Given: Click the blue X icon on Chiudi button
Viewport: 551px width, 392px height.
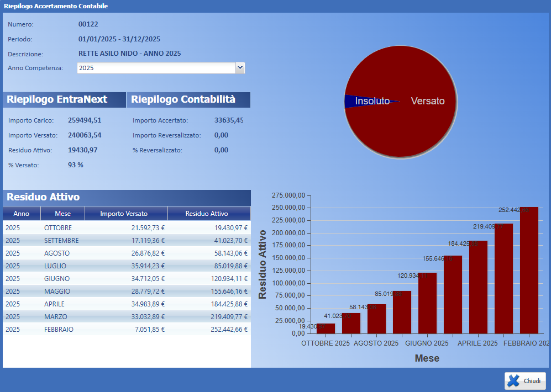Looking at the screenshot, I should coord(515,380).
